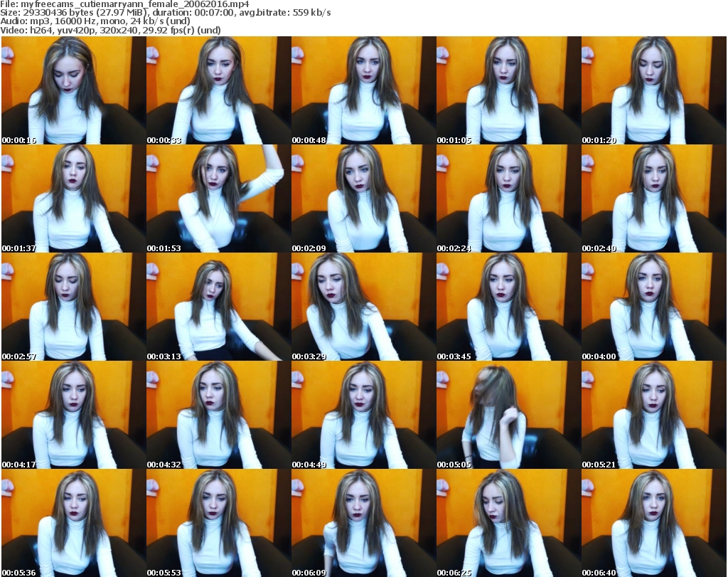Pick the frame at 00:02:24
Image resolution: width=728 pixels, height=577 pixels.
click(x=508, y=198)
